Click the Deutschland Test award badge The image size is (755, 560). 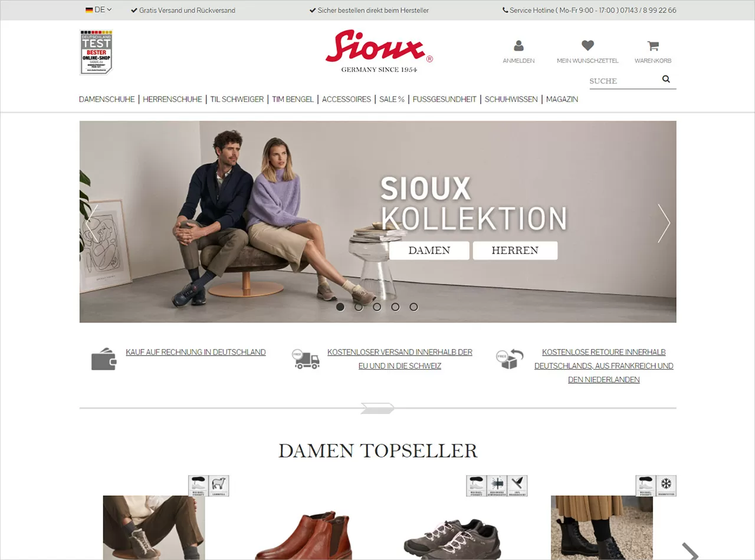(x=96, y=52)
